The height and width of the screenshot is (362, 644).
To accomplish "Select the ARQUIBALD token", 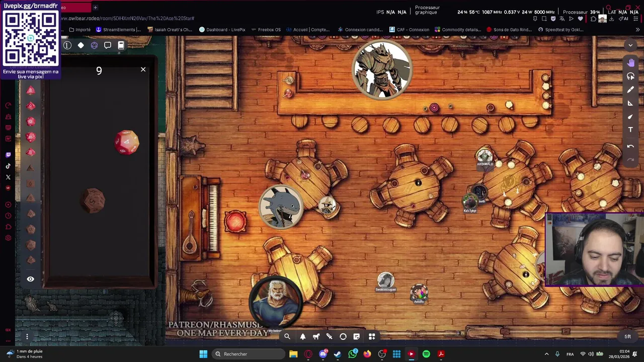I will pyautogui.click(x=485, y=157).
